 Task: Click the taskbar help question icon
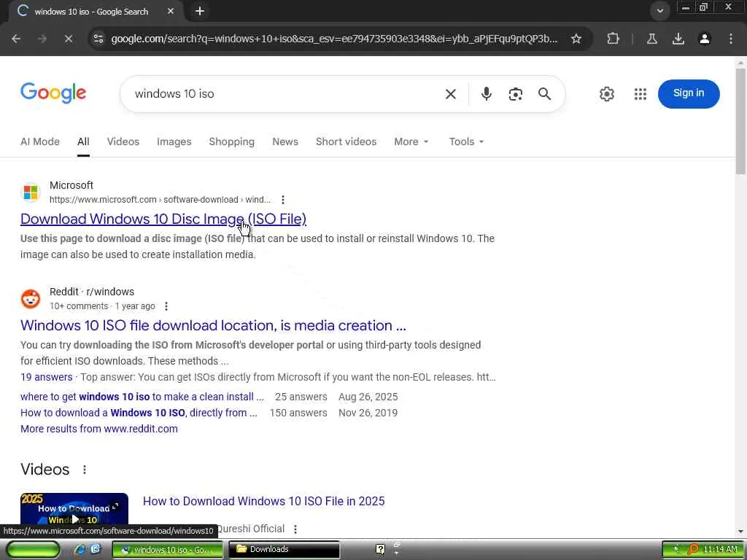tap(380, 550)
